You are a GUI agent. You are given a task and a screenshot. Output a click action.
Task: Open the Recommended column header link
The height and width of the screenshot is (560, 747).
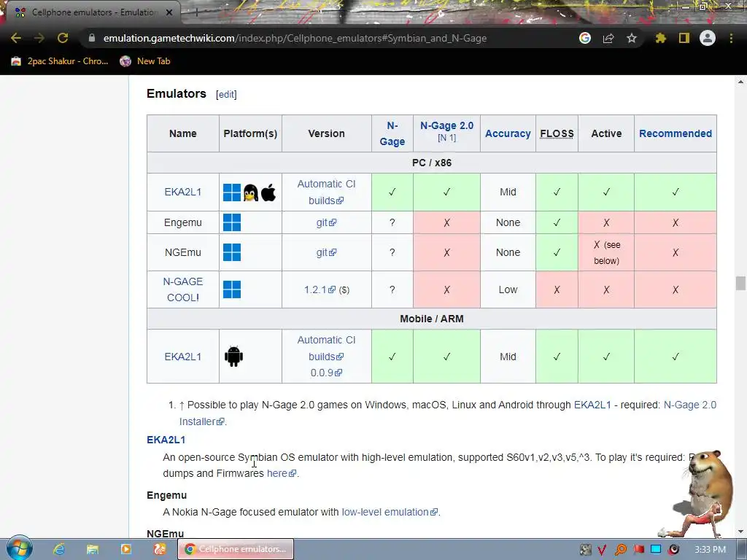pos(676,133)
